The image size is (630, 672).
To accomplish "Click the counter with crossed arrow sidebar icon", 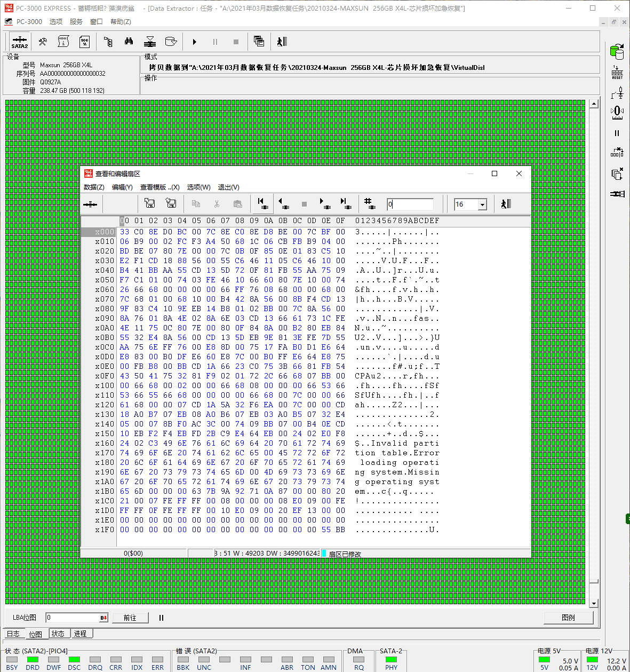I will (x=617, y=153).
